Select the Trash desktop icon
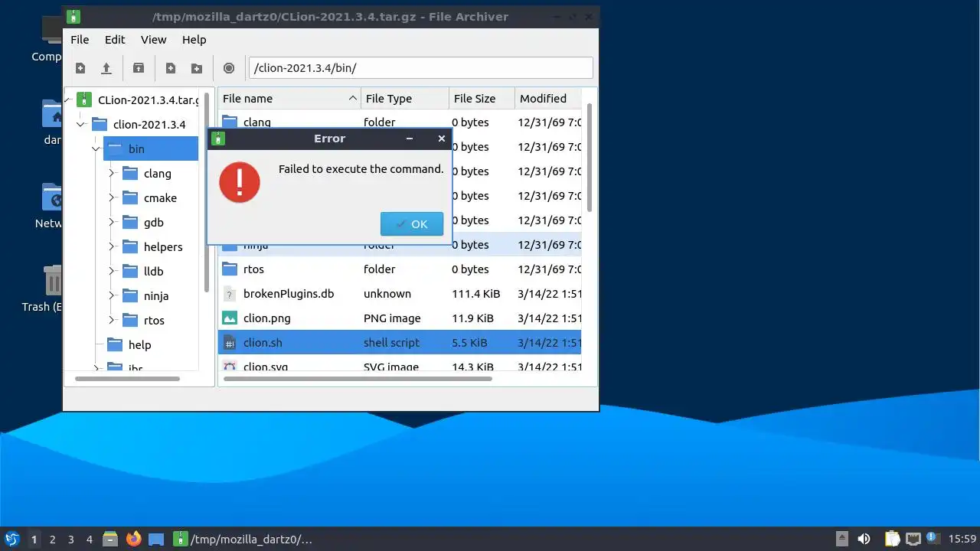The image size is (980, 551). pos(52,280)
